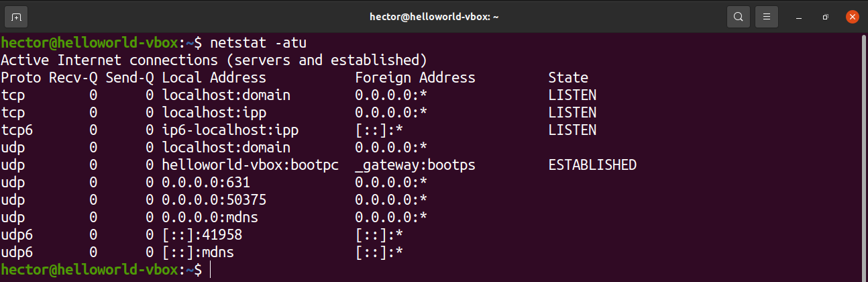This screenshot has width=868, height=282.
Task: Click the _gateway:bootps foreign address
Action: (415, 165)
